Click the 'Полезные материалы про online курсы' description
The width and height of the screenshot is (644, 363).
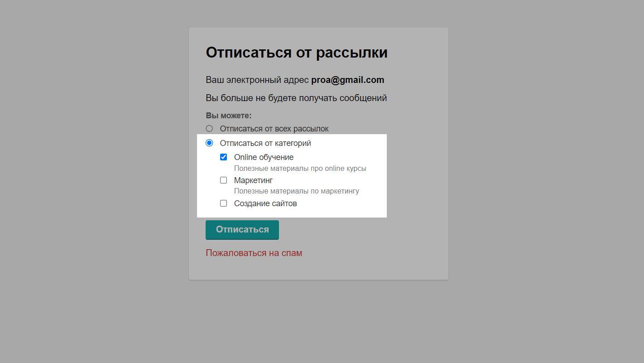pyautogui.click(x=300, y=169)
